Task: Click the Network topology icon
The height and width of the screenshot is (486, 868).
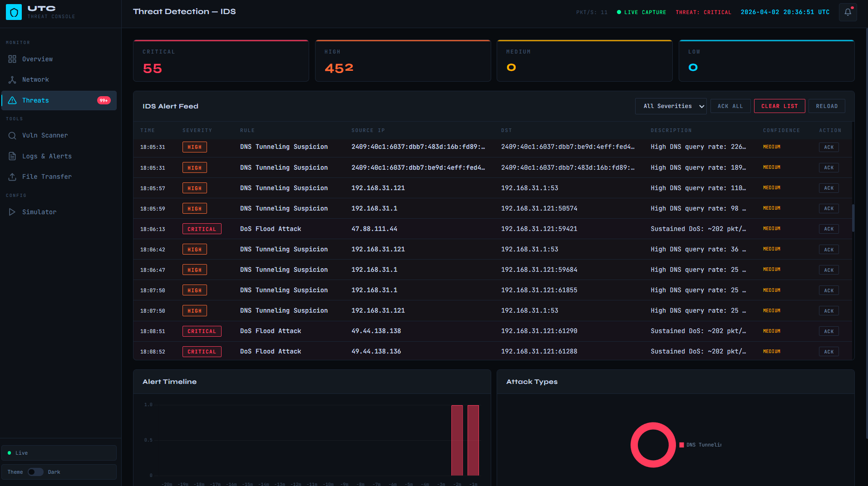Action: click(12, 80)
